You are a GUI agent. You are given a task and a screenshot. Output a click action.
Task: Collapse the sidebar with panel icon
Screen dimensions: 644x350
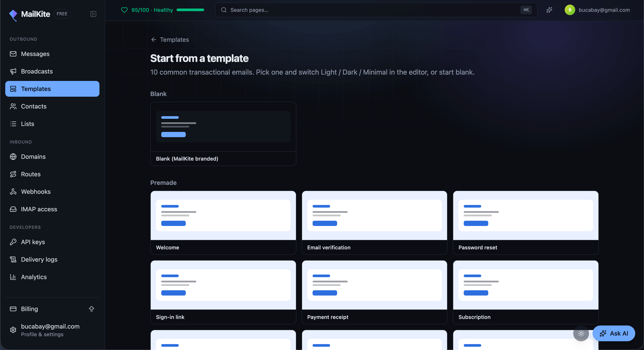(93, 14)
